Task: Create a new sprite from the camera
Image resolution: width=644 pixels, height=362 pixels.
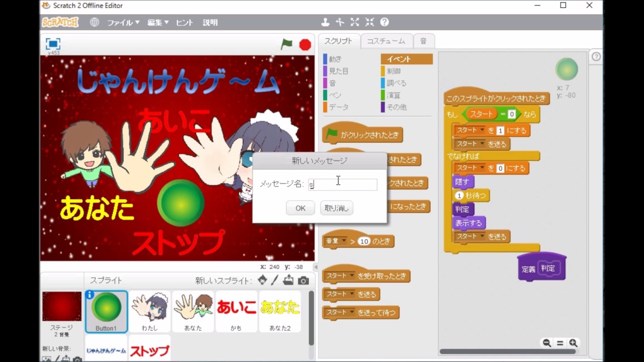Action: (303, 281)
